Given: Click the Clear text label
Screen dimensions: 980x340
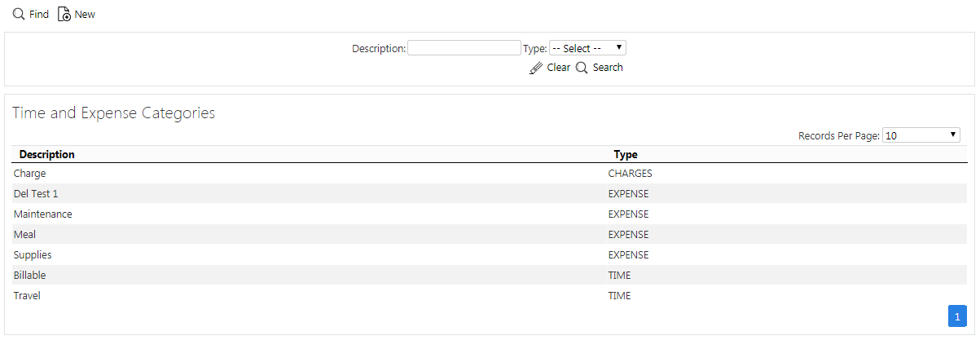Looking at the screenshot, I should pos(559,68).
